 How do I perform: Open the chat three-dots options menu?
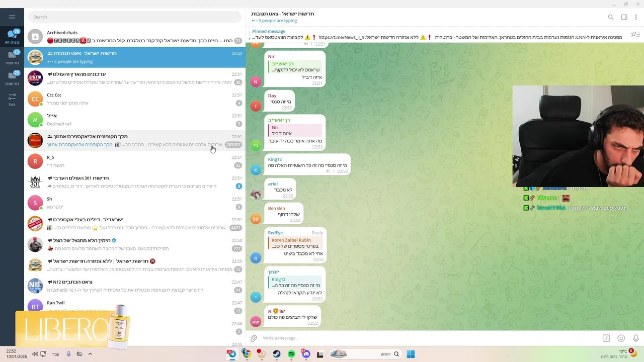(636, 17)
